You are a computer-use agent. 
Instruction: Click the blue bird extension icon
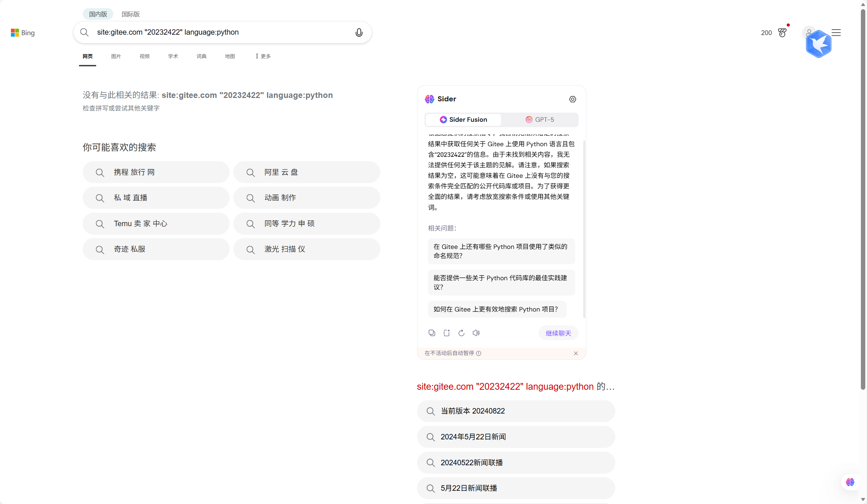pos(818,44)
